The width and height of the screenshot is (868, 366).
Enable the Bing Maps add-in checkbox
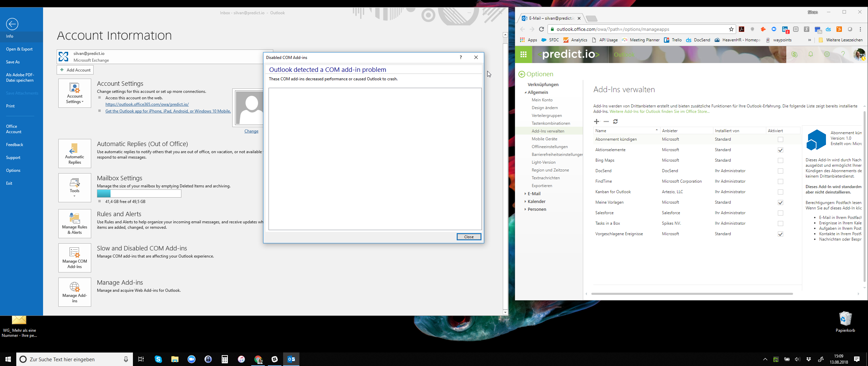tap(781, 160)
